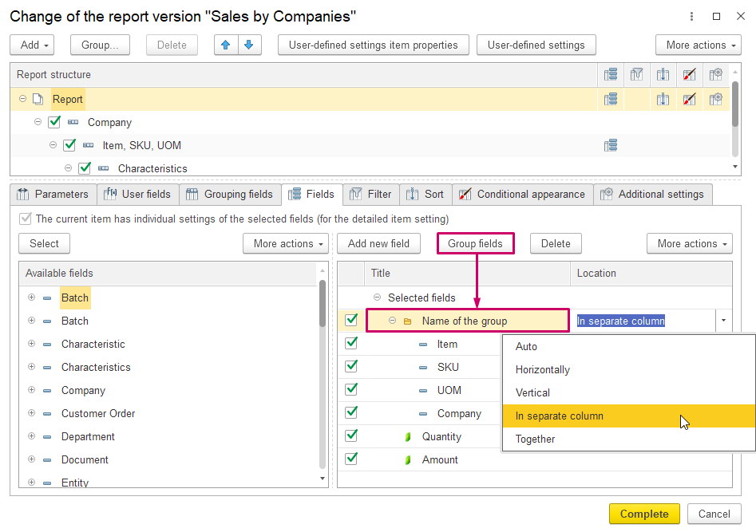Image resolution: width=756 pixels, height=532 pixels.
Task: Click the green resource icon beside Amount
Action: 408,459
